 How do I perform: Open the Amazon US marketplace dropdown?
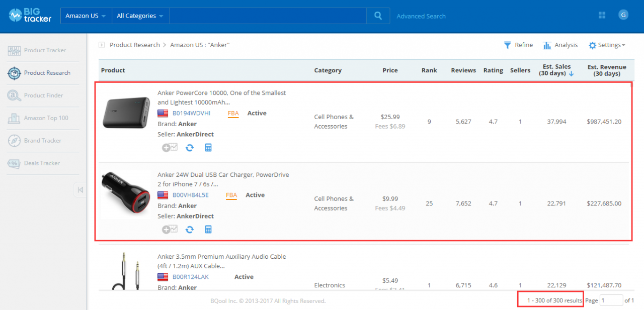click(86, 16)
